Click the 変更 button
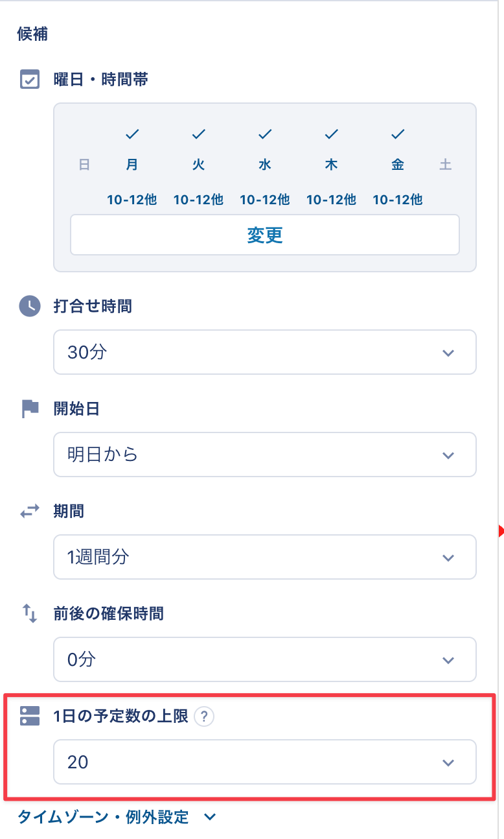Screen dimensions: 504x839 coord(264,235)
